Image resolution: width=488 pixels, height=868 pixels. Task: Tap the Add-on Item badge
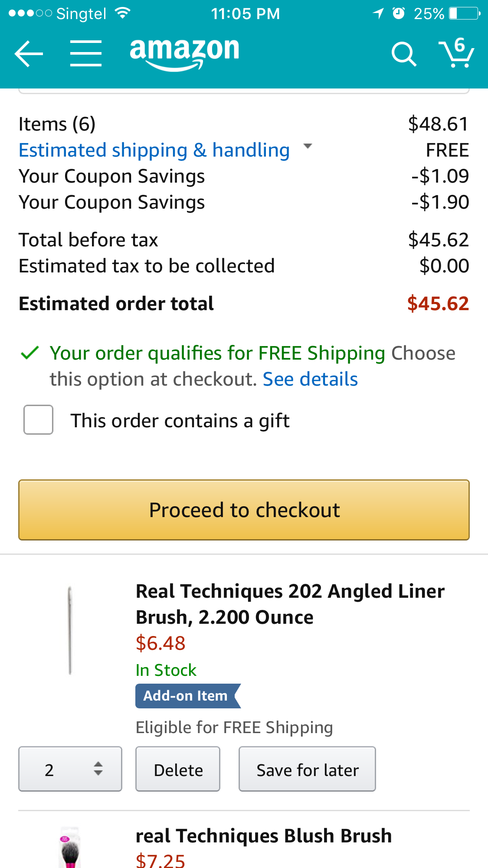point(188,696)
